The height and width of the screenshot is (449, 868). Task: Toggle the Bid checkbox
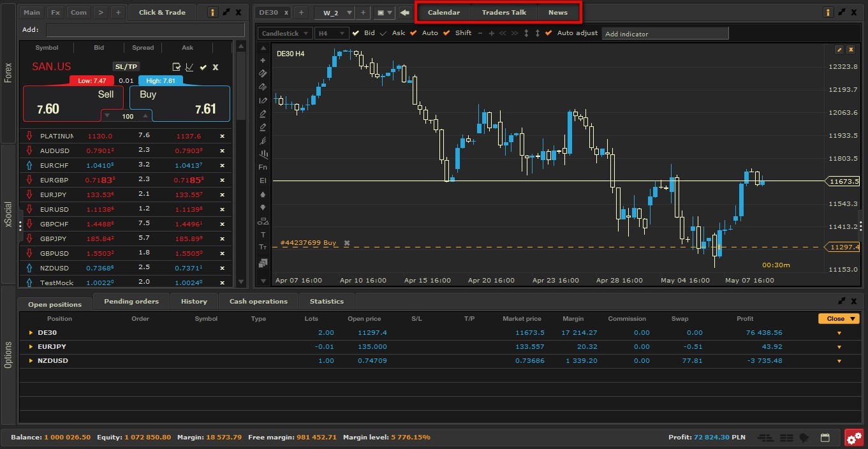(356, 33)
